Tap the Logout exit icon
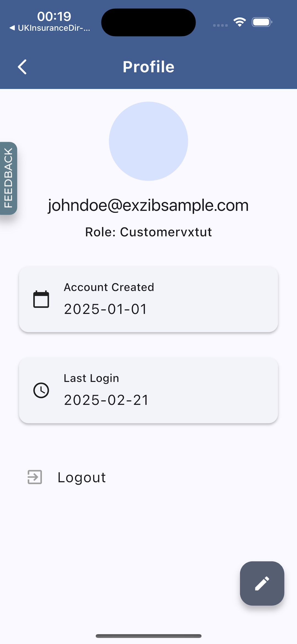 coord(35,477)
